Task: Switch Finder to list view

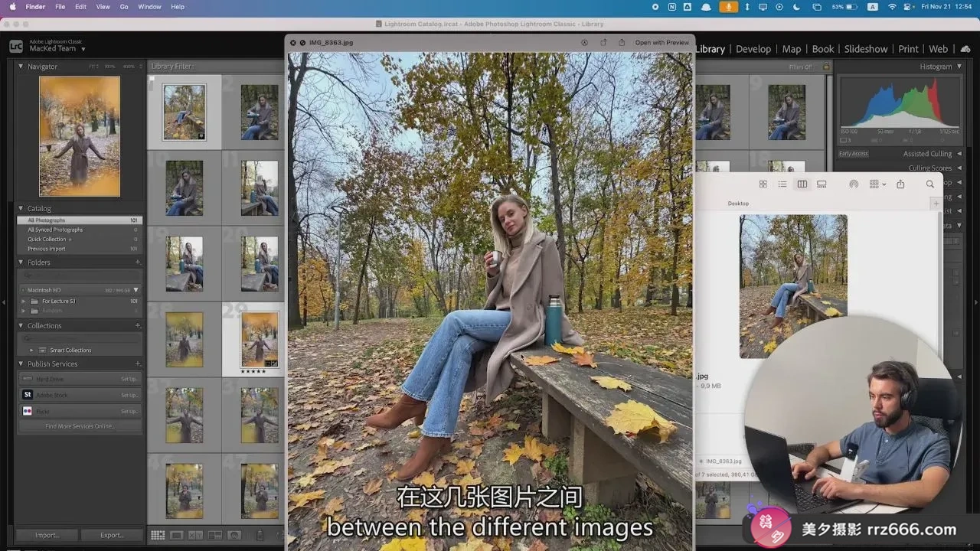Action: click(782, 184)
